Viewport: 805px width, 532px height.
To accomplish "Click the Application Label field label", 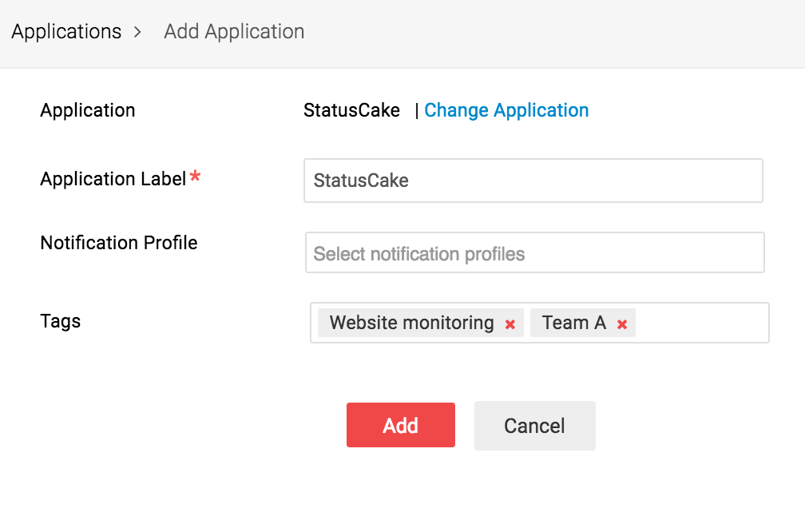I will click(x=113, y=179).
